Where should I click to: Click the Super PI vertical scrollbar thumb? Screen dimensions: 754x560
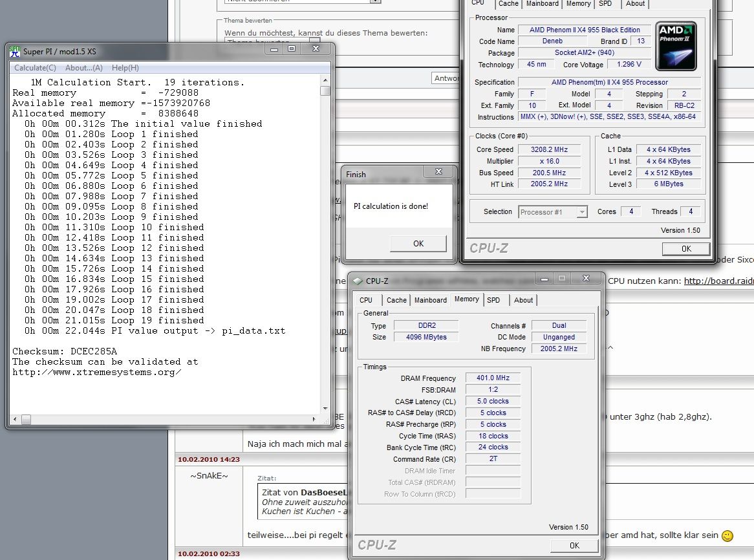(x=325, y=91)
